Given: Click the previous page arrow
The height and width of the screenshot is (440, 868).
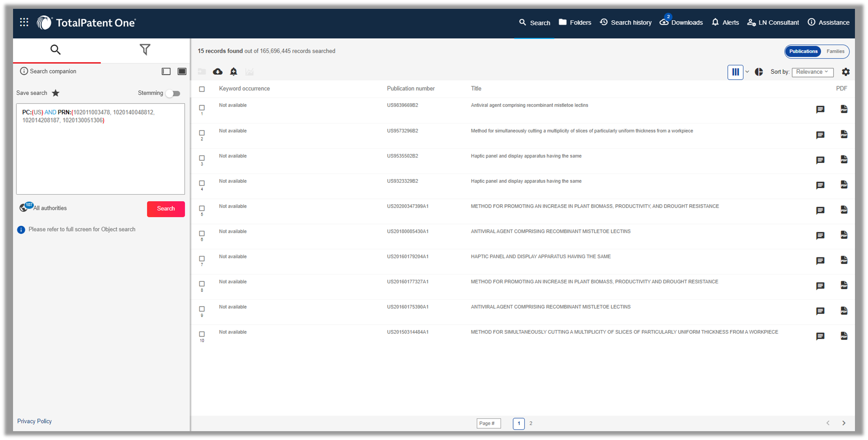Looking at the screenshot, I should [x=828, y=423].
